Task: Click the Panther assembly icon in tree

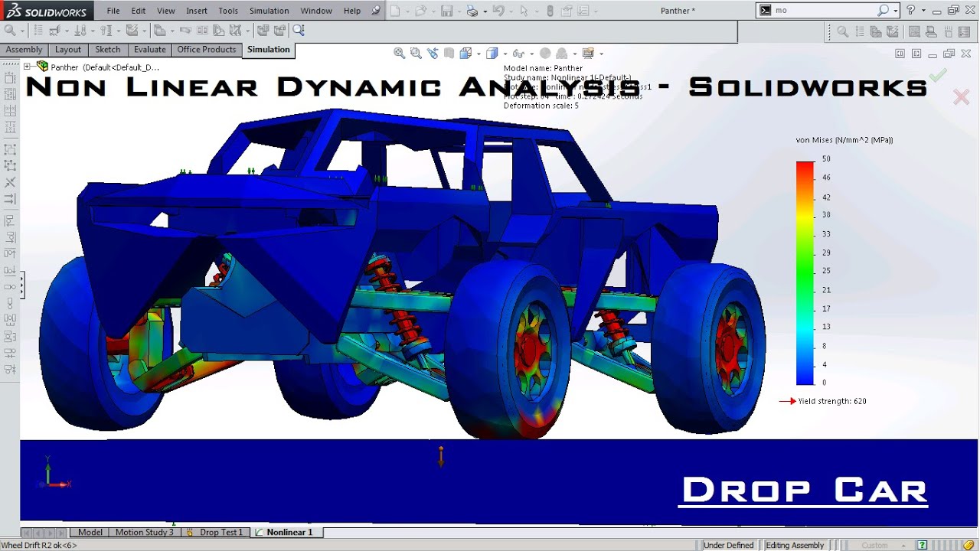Action: click(43, 67)
